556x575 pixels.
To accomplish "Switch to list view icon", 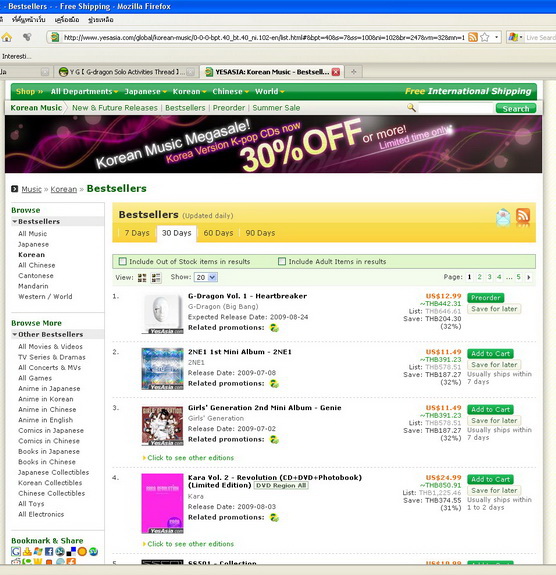I will pyautogui.click(x=156, y=278).
